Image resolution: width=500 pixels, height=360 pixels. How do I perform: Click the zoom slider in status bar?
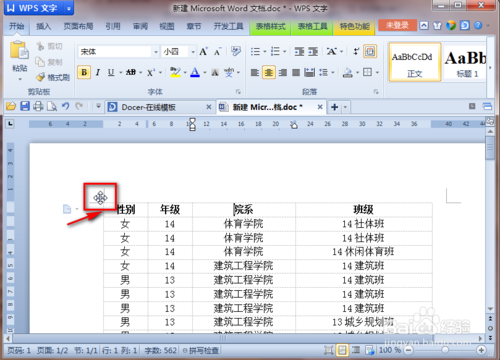[445, 350]
